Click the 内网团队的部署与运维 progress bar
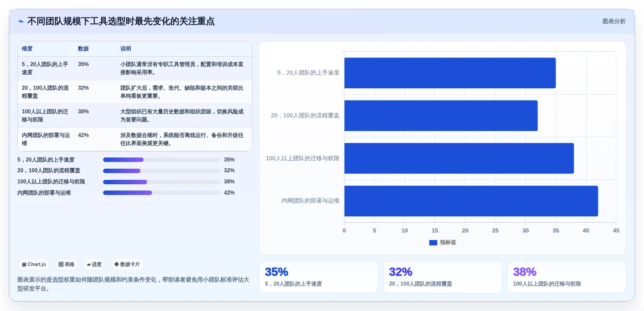The width and height of the screenshot is (644, 311). click(x=161, y=193)
